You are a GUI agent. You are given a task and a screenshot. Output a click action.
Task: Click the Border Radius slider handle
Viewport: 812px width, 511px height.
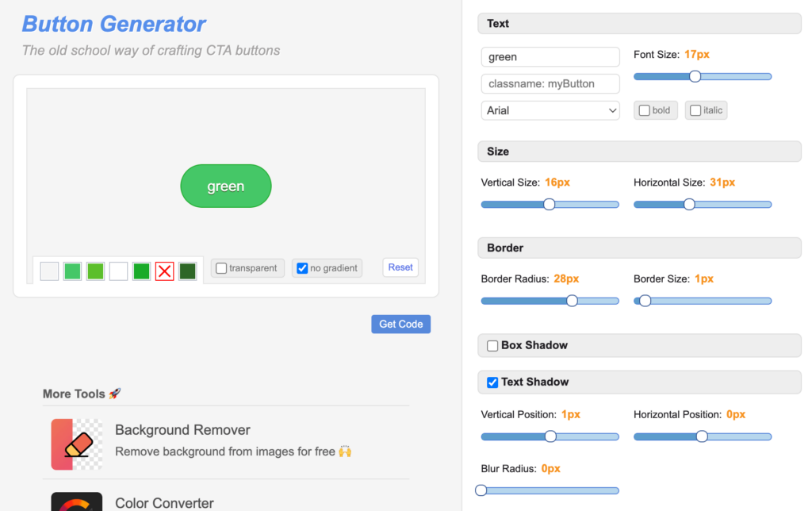coord(572,301)
